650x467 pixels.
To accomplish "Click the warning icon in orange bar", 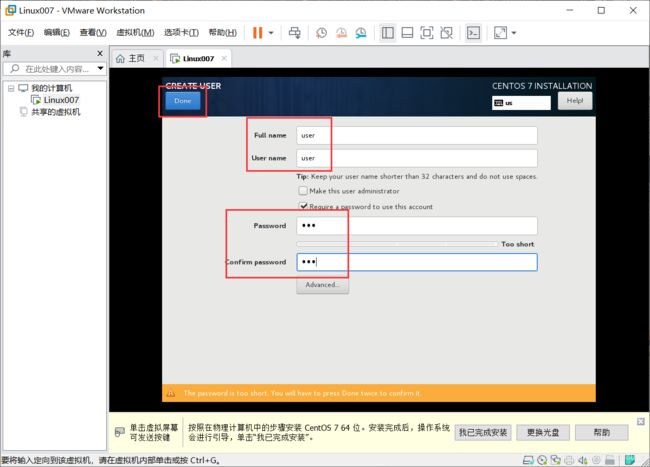I will (170, 393).
